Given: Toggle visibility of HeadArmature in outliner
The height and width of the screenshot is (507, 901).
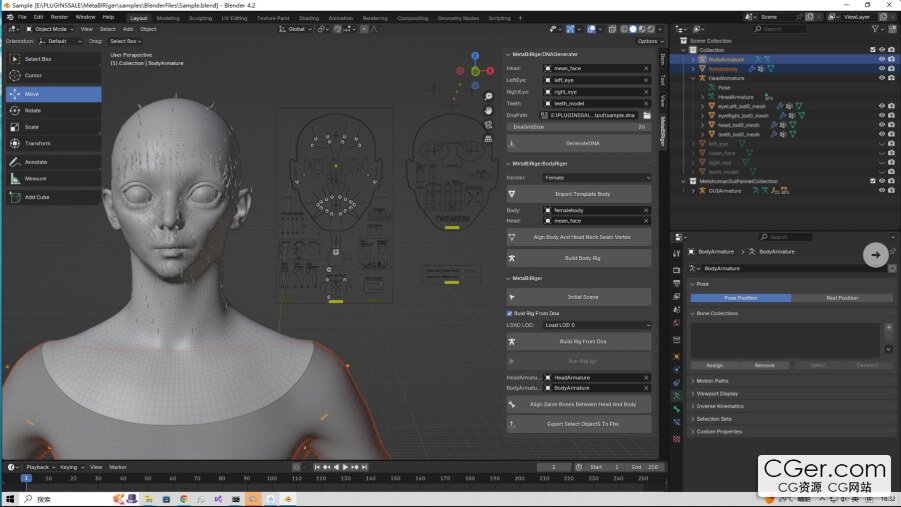Looking at the screenshot, I should coord(881,78).
